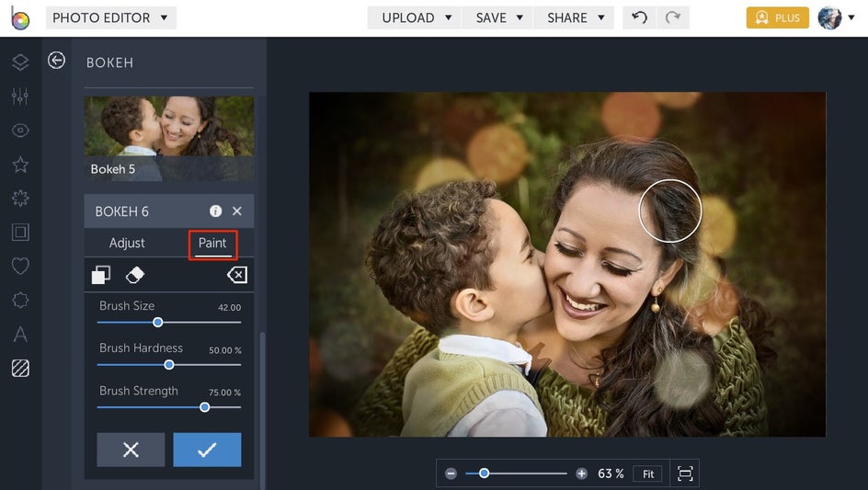
Task: Redo the last action
Action: 672,17
